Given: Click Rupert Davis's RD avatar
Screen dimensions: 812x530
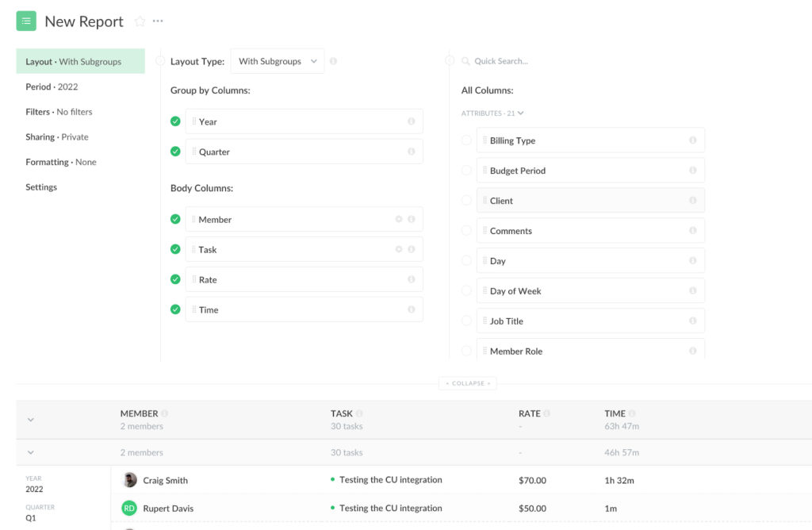Looking at the screenshot, I should pos(128,507).
